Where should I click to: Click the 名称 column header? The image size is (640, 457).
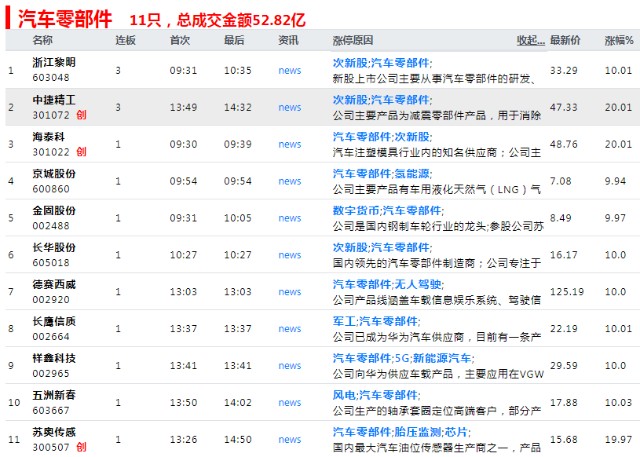pyautogui.click(x=43, y=40)
